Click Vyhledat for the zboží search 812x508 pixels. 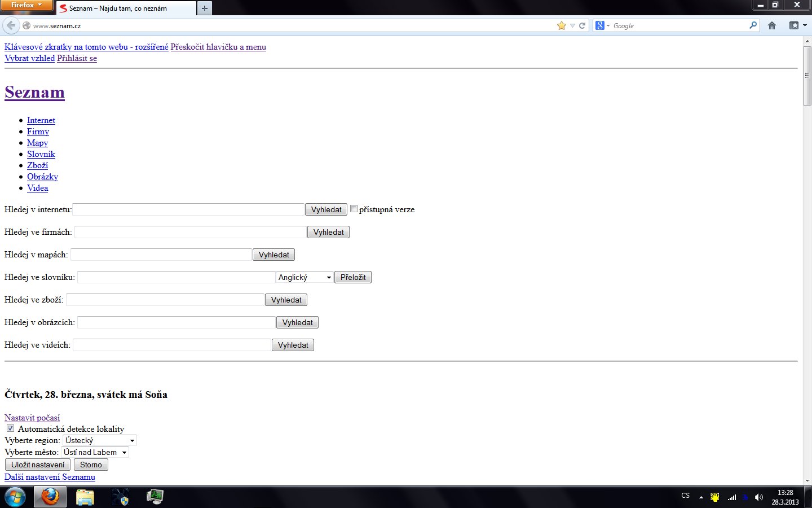click(286, 300)
